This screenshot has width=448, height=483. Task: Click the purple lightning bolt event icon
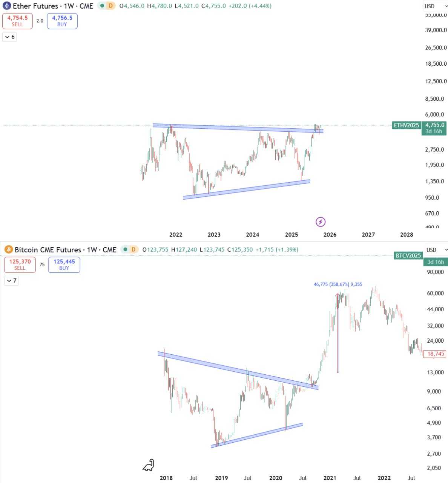point(320,222)
